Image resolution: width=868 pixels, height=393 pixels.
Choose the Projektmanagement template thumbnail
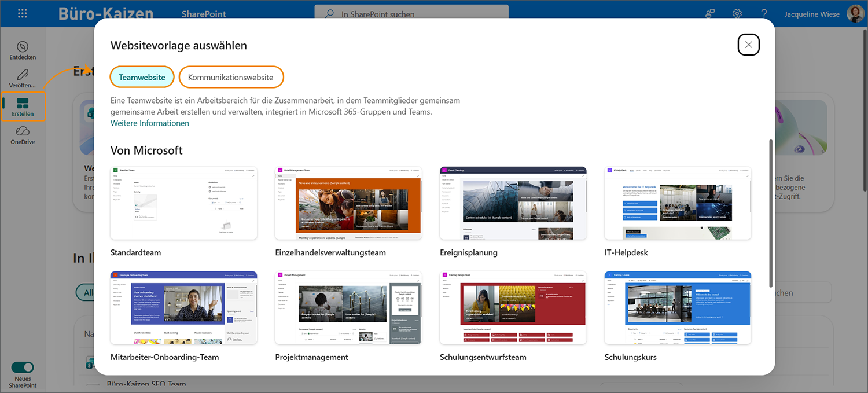click(348, 308)
